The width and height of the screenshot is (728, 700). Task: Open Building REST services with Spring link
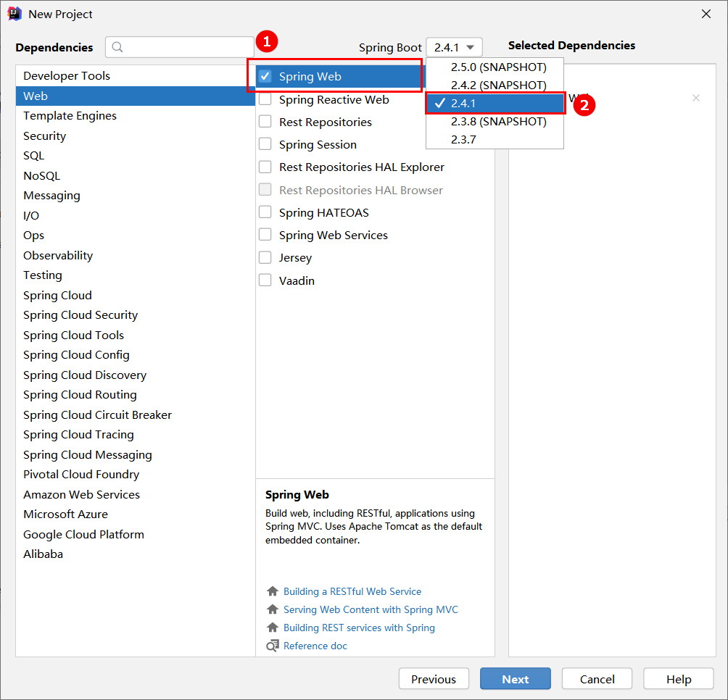359,628
